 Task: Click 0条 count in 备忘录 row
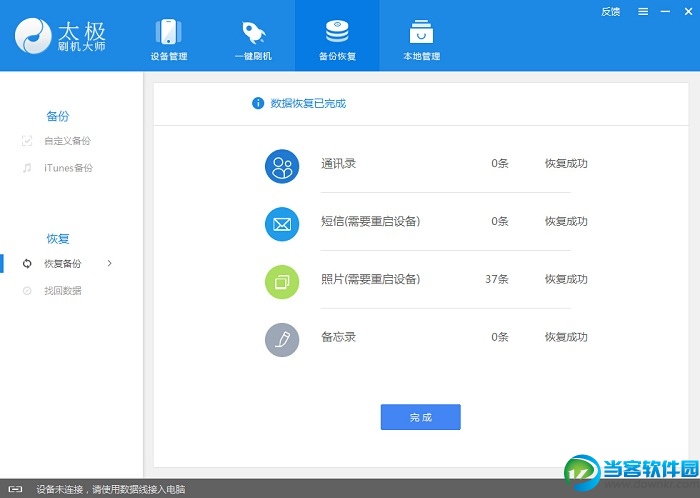tap(500, 337)
